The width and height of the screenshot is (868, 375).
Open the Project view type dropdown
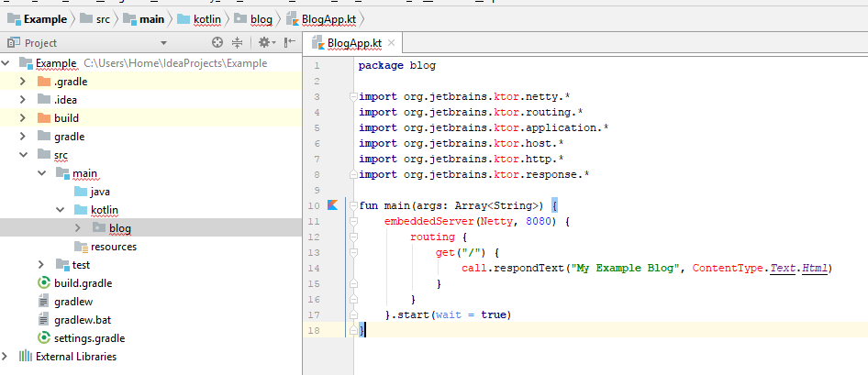(163, 43)
